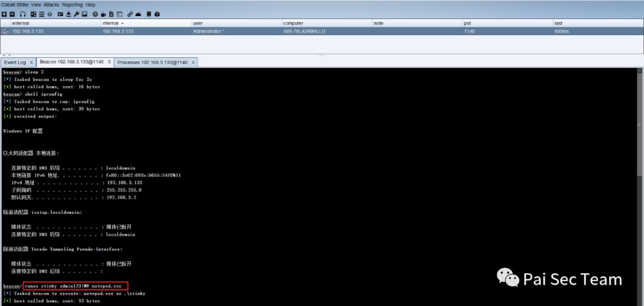Show Targets view using crosshair icon

49,14
